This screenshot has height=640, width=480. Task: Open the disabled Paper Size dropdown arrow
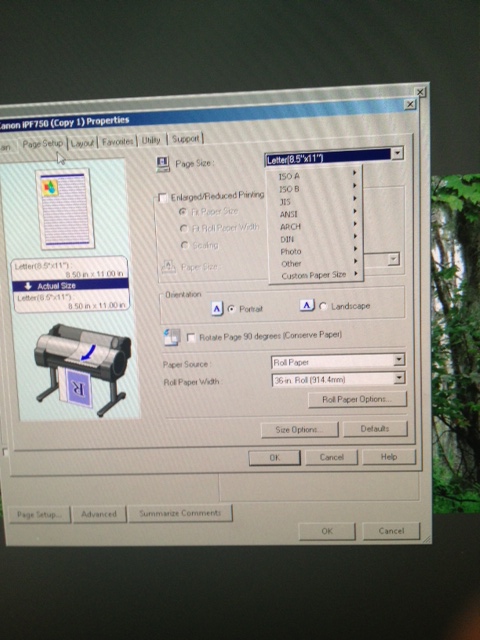point(393,259)
